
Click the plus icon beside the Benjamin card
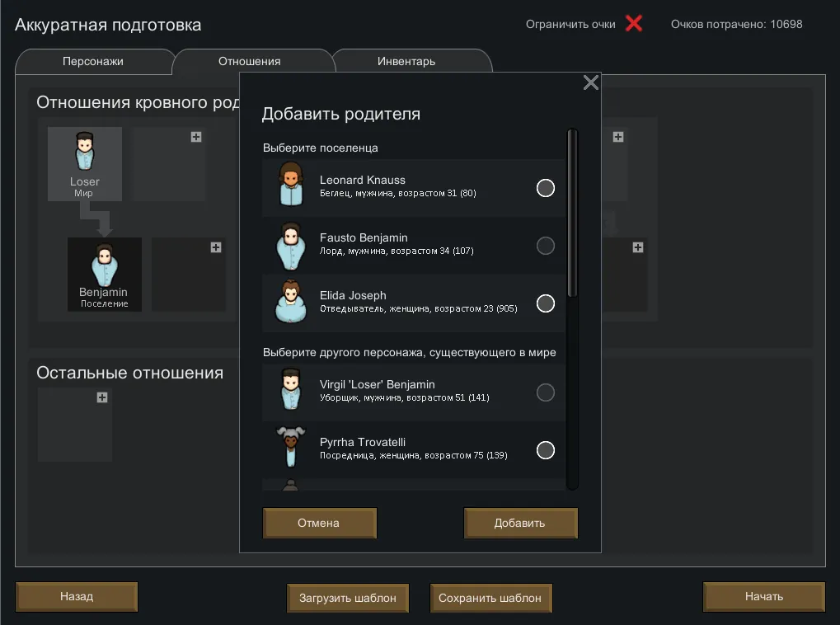[x=216, y=247]
